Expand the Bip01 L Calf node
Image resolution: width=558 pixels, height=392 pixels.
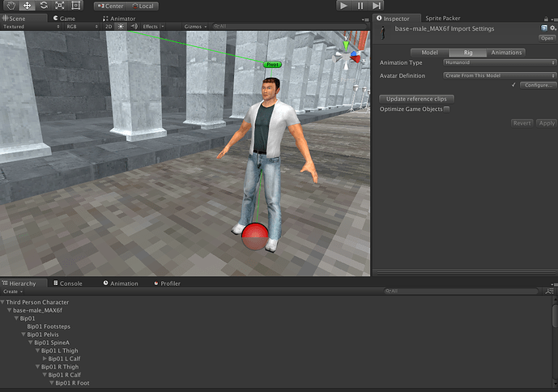click(45, 359)
